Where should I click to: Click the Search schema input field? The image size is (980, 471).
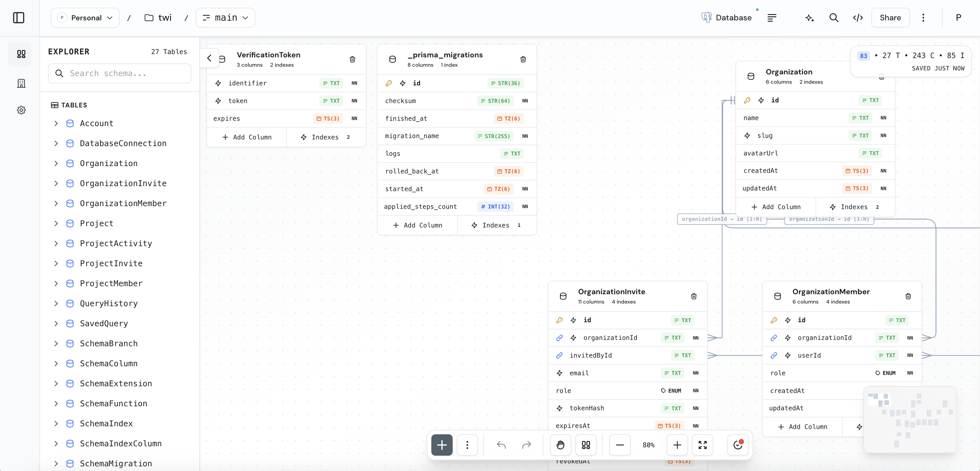coord(120,73)
